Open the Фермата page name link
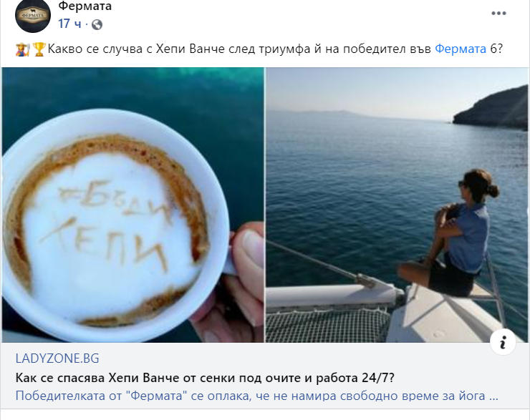This screenshot has width=530, height=420. click(85, 6)
